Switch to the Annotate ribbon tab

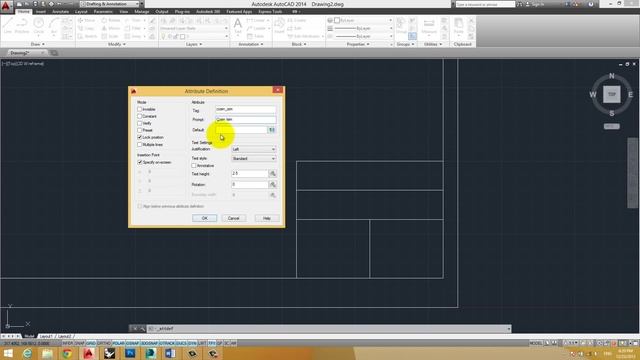pos(60,12)
